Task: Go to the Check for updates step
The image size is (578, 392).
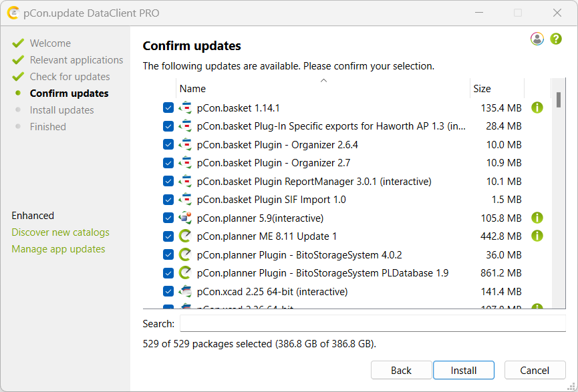Action: pyautogui.click(x=69, y=77)
